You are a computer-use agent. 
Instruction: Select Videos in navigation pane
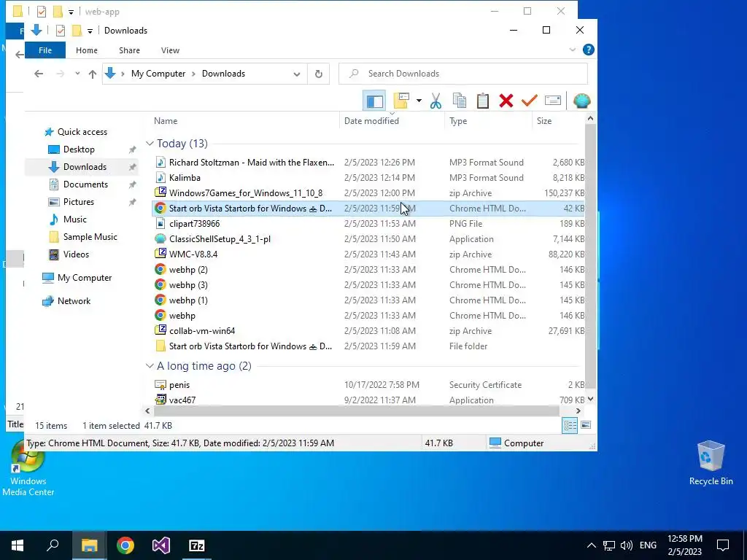tap(76, 254)
